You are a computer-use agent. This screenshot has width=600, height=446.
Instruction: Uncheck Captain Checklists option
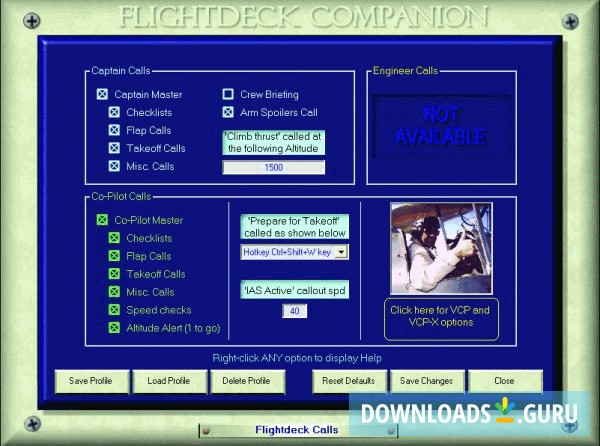[114, 112]
